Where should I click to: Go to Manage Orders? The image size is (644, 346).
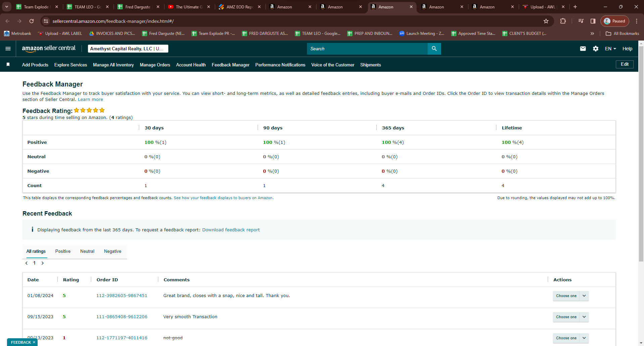pyautogui.click(x=155, y=65)
